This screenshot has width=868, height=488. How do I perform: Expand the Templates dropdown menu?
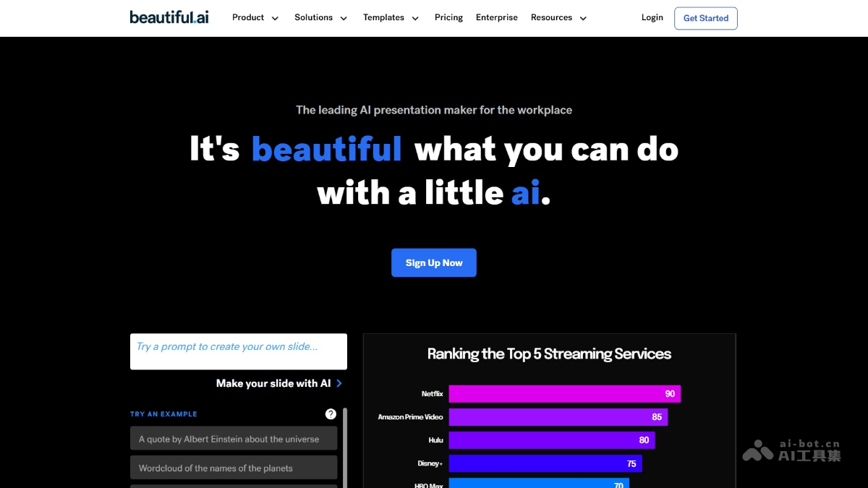pyautogui.click(x=391, y=18)
